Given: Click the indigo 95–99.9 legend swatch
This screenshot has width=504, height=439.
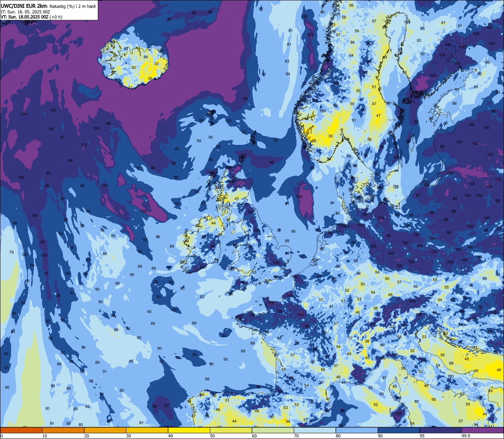Looking at the screenshot, I should click(441, 430).
